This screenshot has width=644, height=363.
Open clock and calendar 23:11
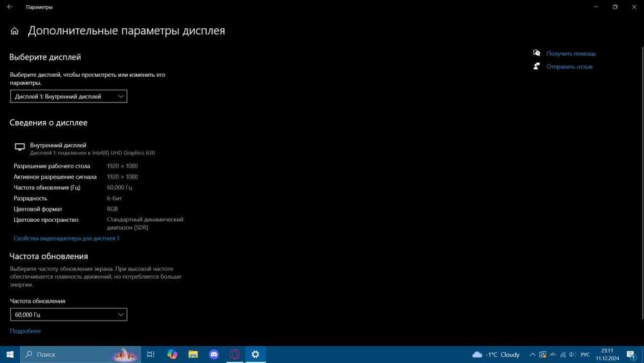(607, 355)
